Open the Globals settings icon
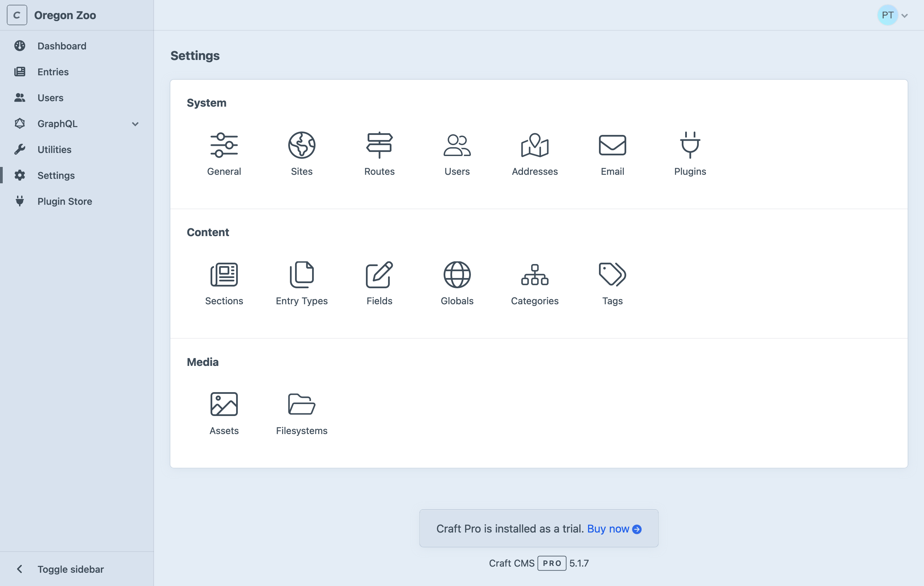 coord(457,283)
